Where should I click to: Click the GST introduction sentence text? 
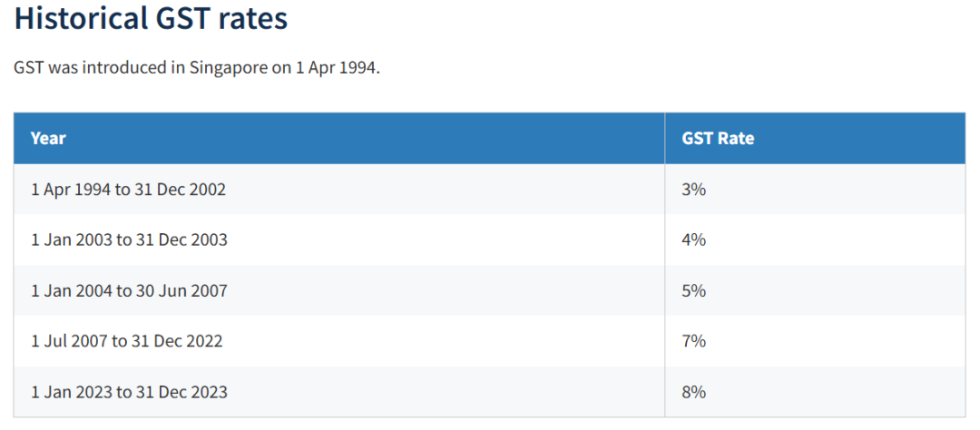(196, 67)
